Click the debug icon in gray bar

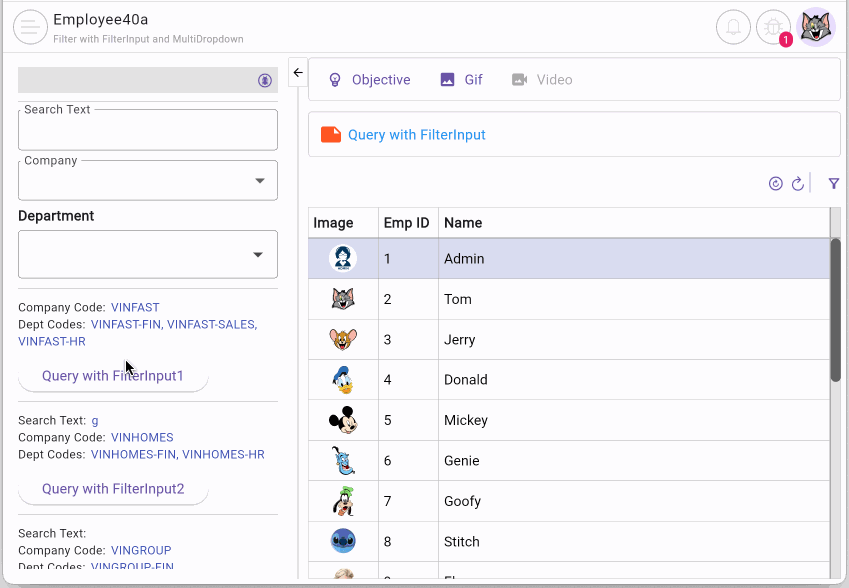click(265, 80)
